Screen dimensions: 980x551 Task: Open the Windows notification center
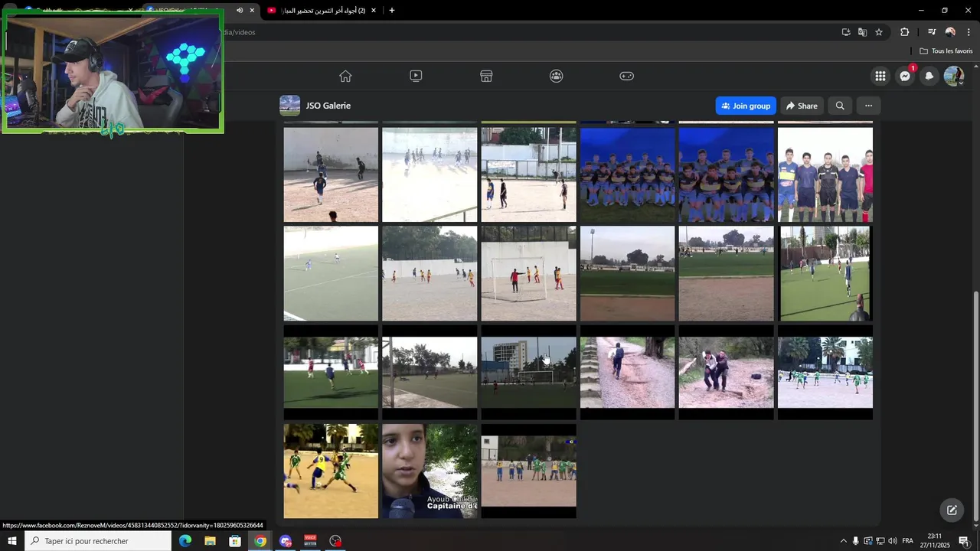(964, 541)
